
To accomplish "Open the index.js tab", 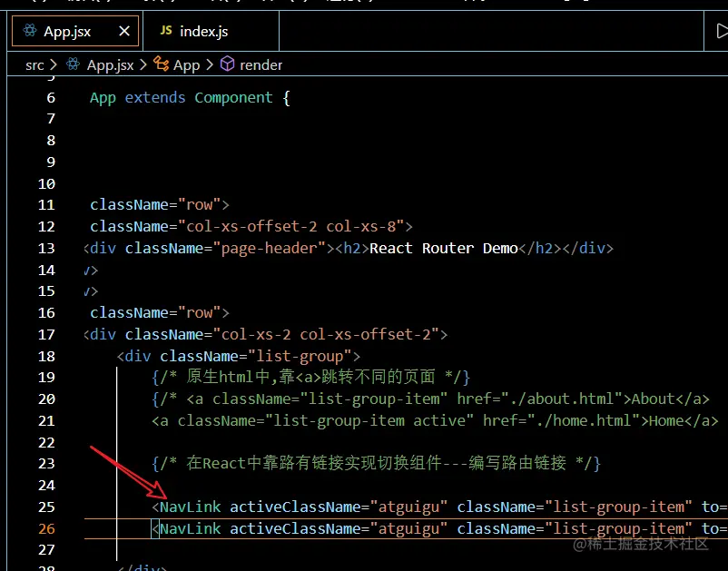I will (x=212, y=31).
